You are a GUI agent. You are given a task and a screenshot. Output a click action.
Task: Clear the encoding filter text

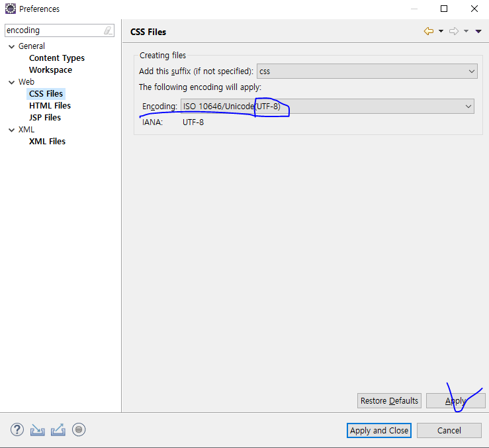108,30
